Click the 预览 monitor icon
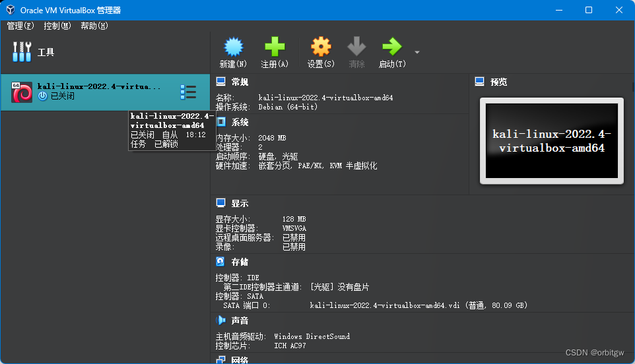Image resolution: width=635 pixels, height=364 pixels. click(x=479, y=82)
